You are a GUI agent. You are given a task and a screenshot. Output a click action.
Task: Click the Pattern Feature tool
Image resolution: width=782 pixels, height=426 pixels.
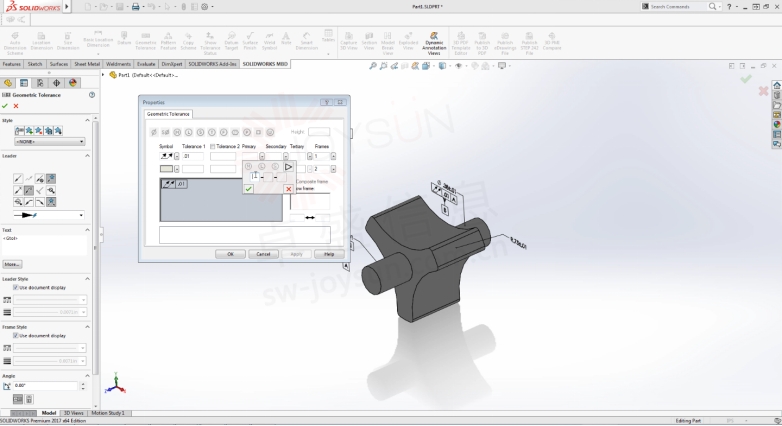pyautogui.click(x=168, y=41)
